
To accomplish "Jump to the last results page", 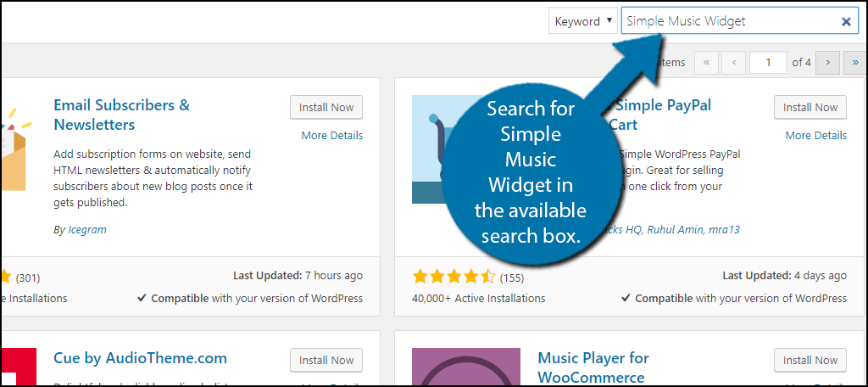I will 854,62.
